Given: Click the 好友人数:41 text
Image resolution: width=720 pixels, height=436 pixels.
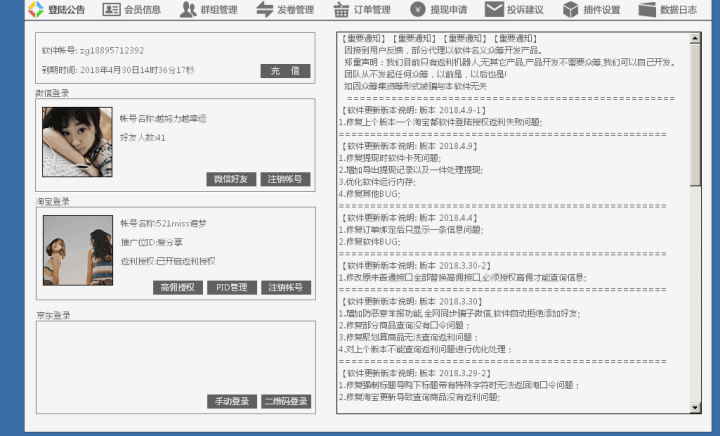Looking at the screenshot, I should tap(143, 137).
